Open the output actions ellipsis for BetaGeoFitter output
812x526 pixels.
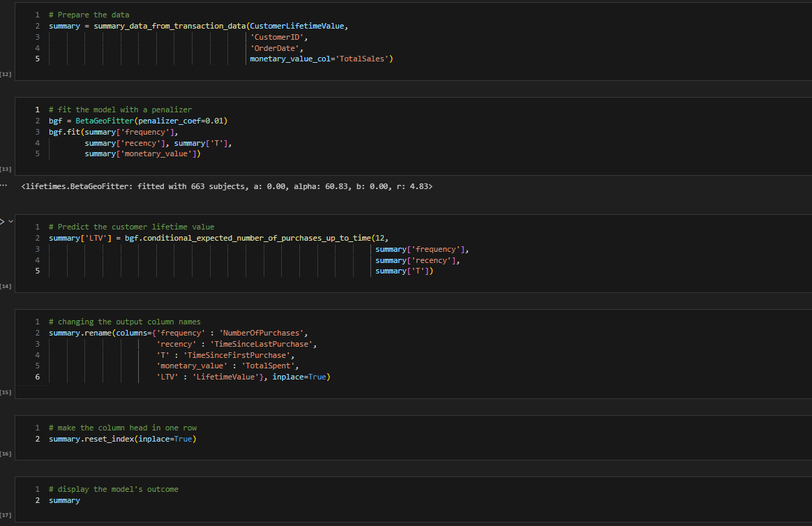pyautogui.click(x=3, y=186)
